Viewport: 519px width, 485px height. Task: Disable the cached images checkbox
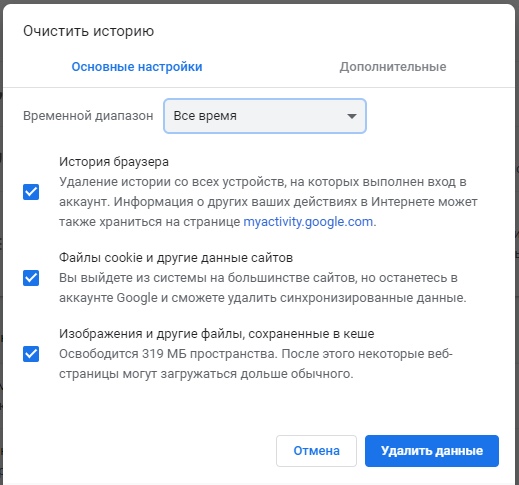(x=31, y=354)
